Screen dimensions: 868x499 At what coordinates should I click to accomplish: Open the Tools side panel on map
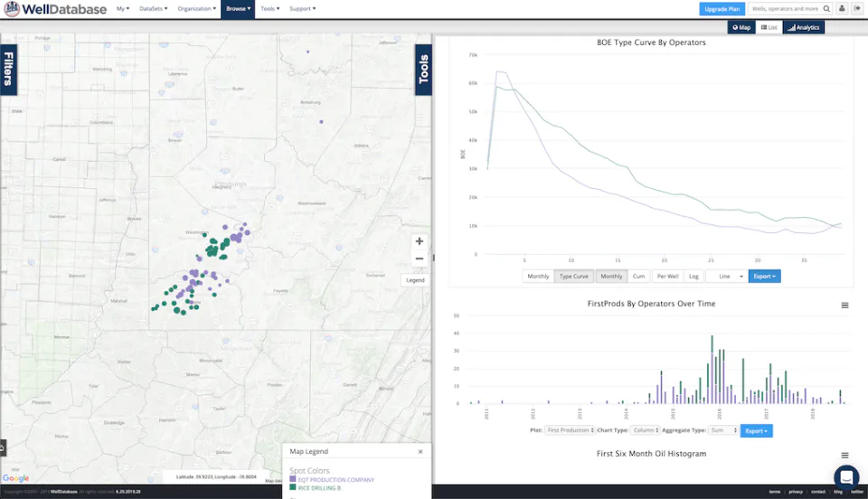[x=423, y=70]
